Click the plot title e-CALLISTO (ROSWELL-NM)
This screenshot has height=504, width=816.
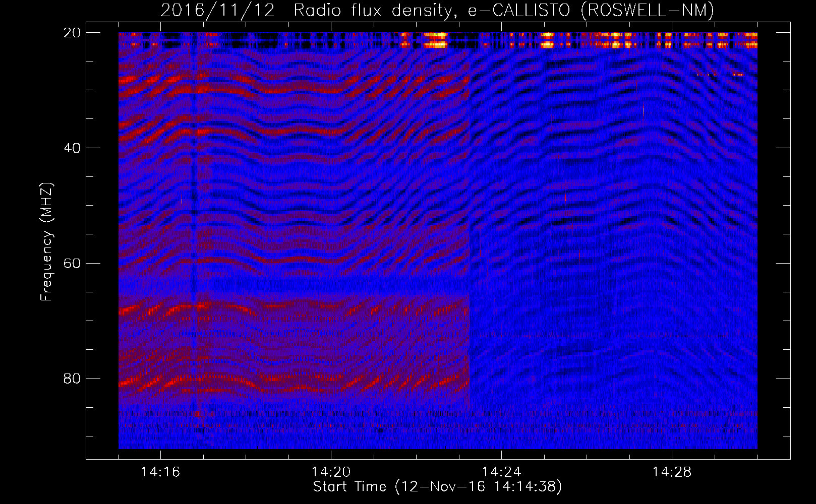591,10
